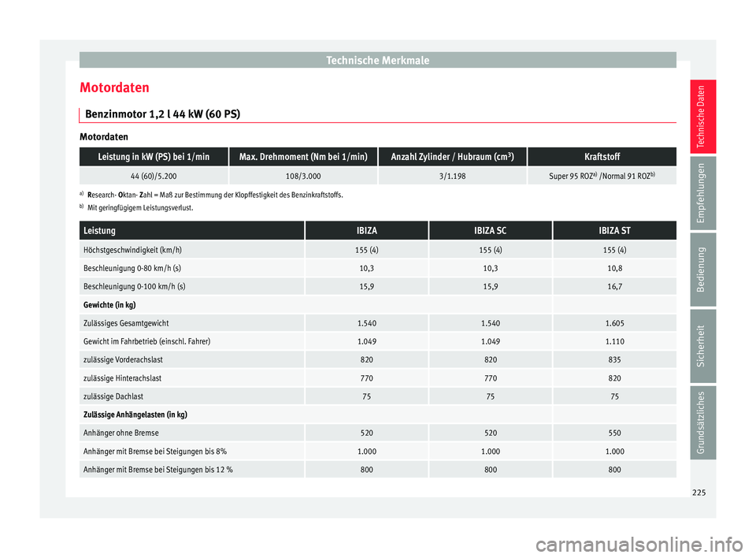Click the Gewichte (in kg) section label
The height and width of the screenshot is (558, 756).
point(109,305)
